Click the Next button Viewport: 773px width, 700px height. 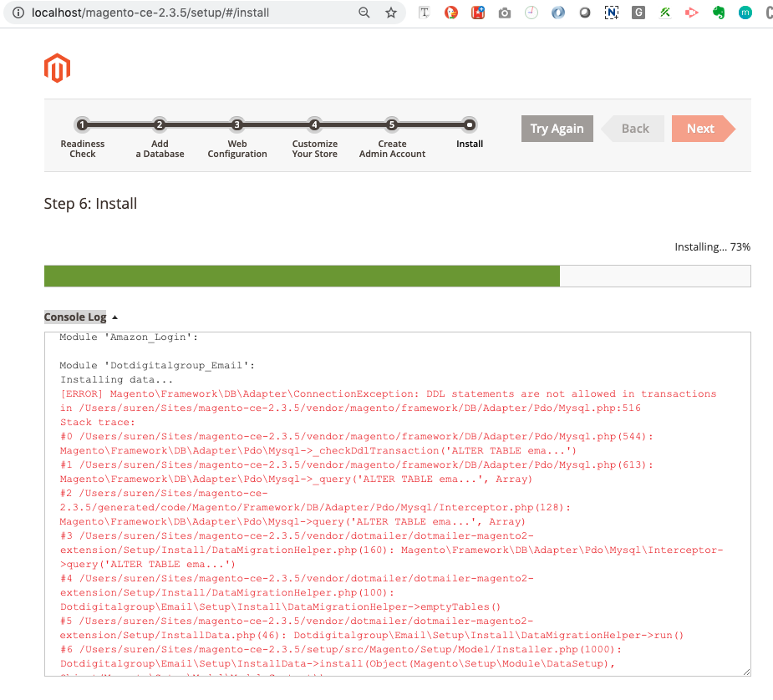700,129
